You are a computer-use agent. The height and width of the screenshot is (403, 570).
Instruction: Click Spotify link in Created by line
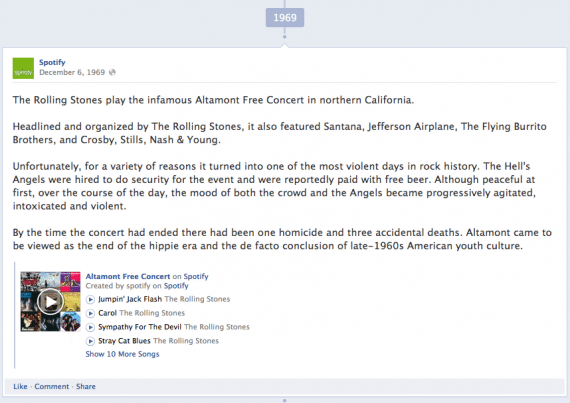point(176,286)
